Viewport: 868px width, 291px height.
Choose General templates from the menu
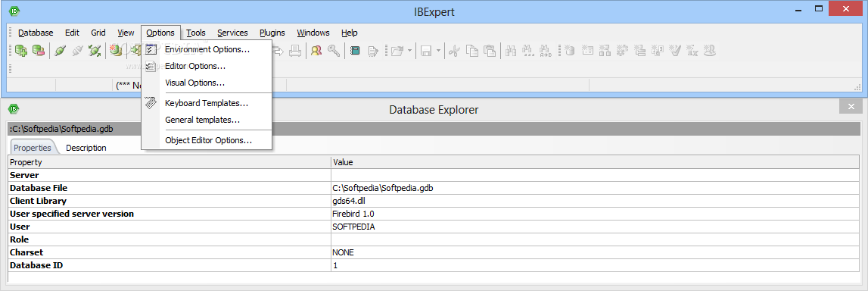207,119
